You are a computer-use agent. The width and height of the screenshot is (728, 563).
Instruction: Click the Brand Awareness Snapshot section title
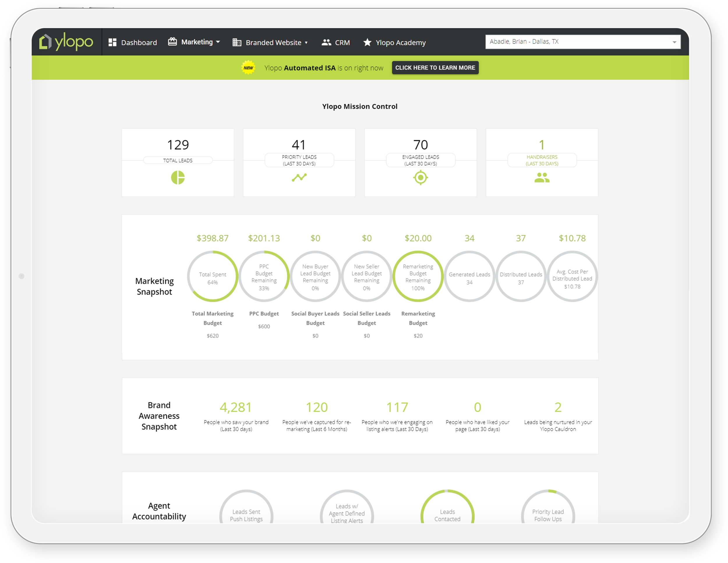[159, 416]
